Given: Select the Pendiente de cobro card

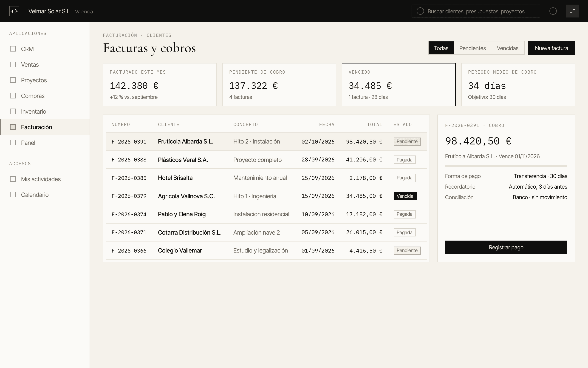Looking at the screenshot, I should pyautogui.click(x=279, y=85).
